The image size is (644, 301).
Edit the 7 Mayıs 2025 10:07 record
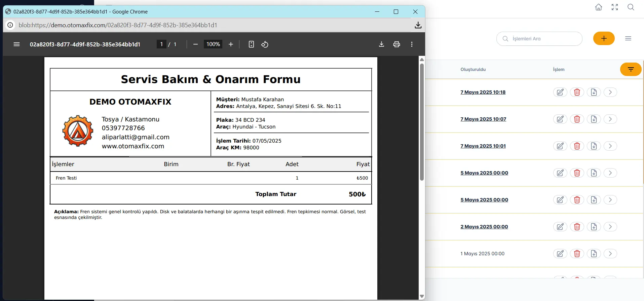pos(560,119)
